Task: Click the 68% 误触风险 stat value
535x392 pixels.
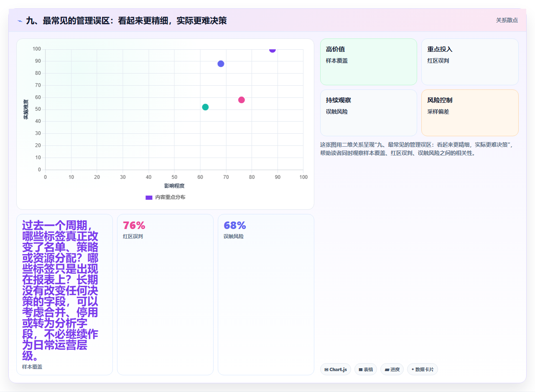Action: click(235, 225)
